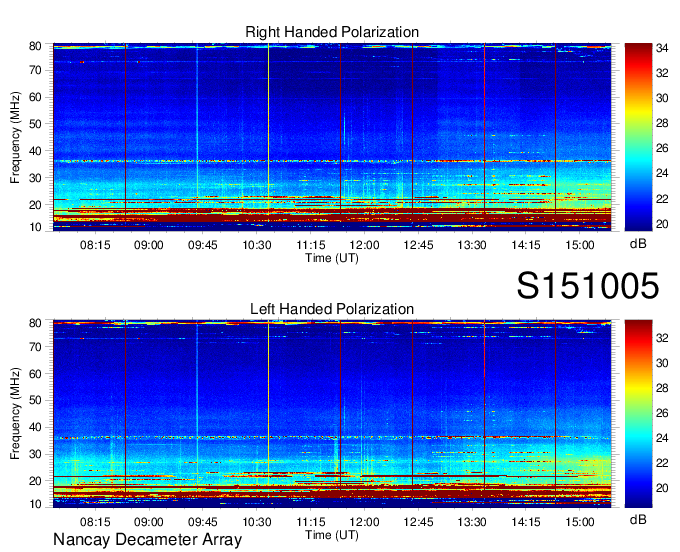Click 80 MHz tick on Right Handed frequency axis

pos(35,46)
